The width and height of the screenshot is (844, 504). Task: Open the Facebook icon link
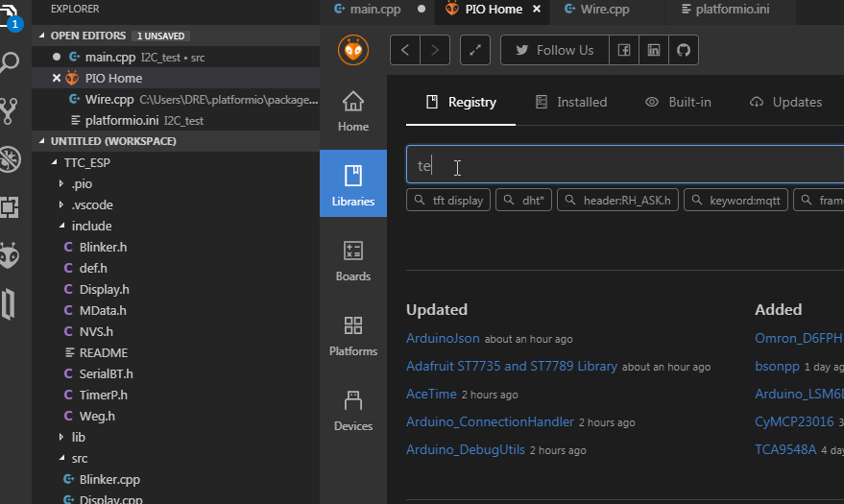(x=624, y=50)
